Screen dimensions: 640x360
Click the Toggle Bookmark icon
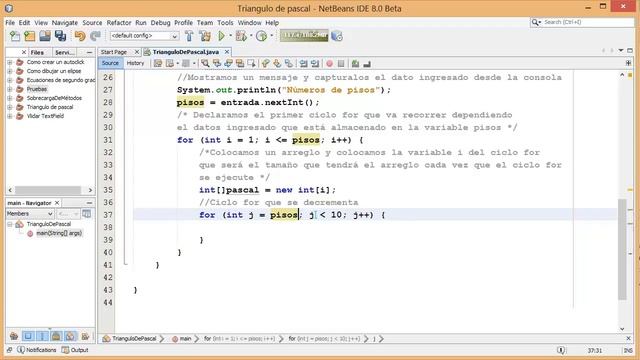[x=289, y=63]
